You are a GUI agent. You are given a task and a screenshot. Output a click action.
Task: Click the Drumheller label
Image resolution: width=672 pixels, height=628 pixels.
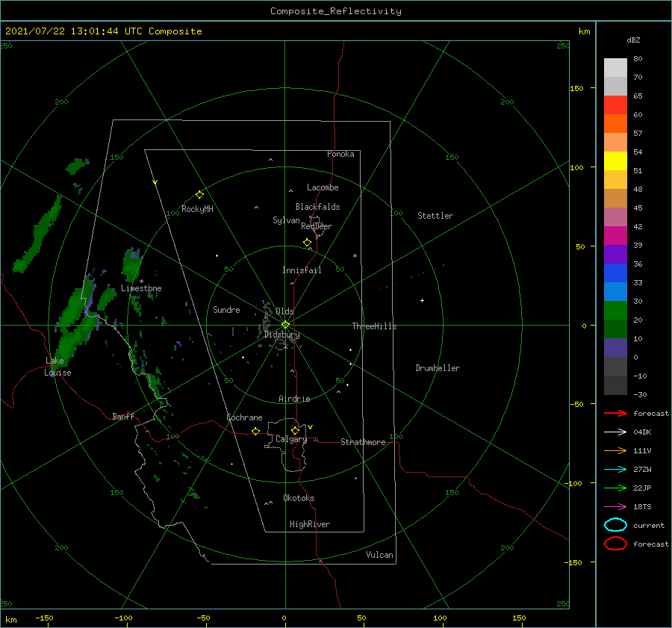pyautogui.click(x=438, y=368)
